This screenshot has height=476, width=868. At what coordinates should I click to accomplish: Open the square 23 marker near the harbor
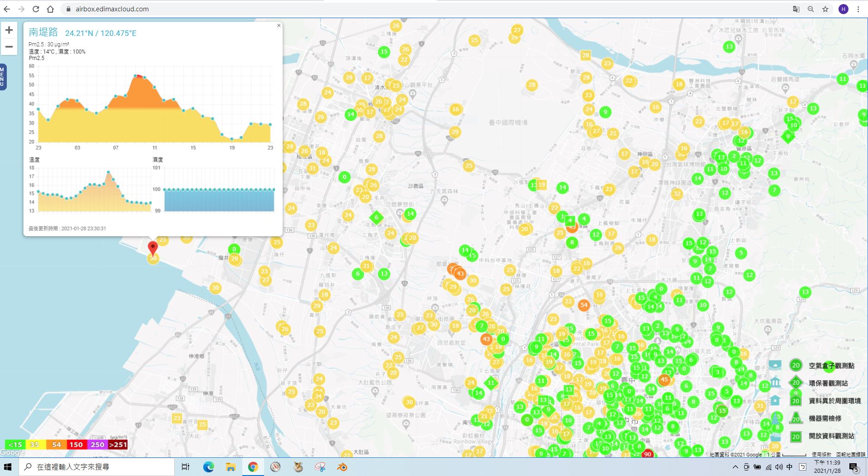177,418
